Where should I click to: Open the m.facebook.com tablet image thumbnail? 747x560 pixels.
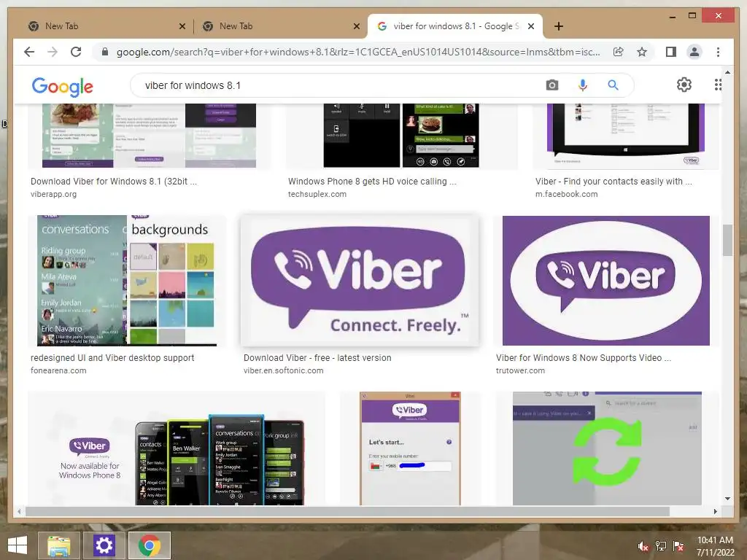click(x=625, y=136)
